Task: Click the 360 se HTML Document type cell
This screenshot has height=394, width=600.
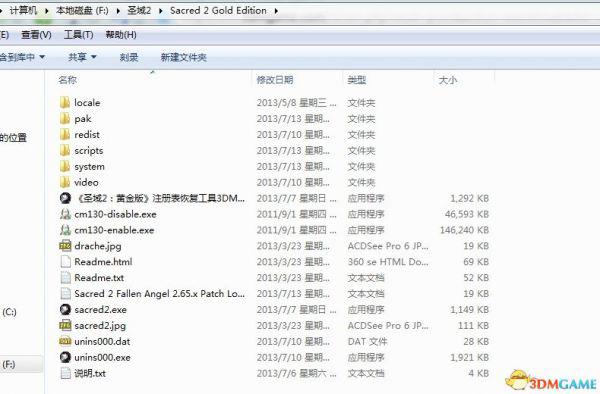Action: pyautogui.click(x=388, y=262)
